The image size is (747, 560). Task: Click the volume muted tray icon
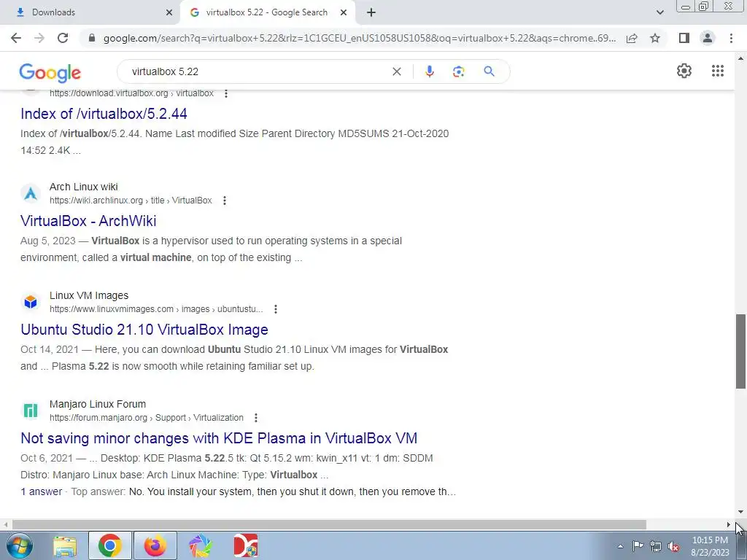673,546
